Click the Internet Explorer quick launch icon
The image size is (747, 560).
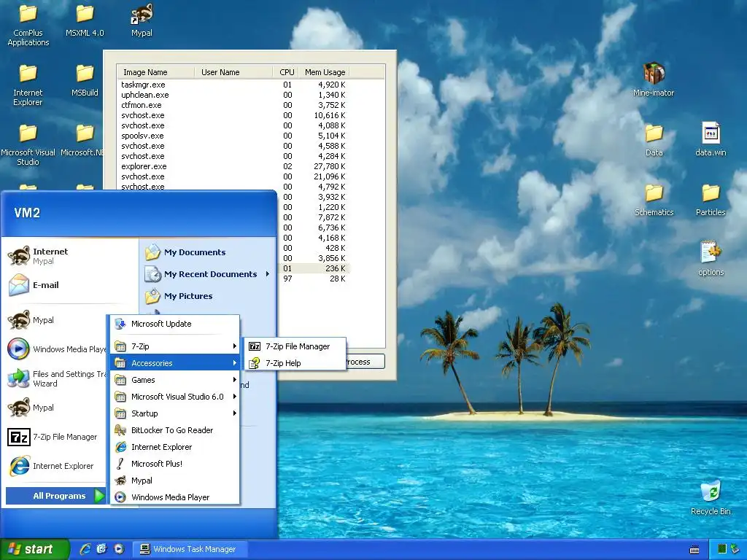coord(85,549)
